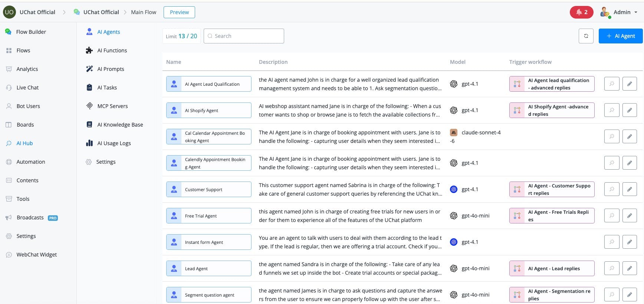
Task: Click the Preview button
Action: coord(179,12)
